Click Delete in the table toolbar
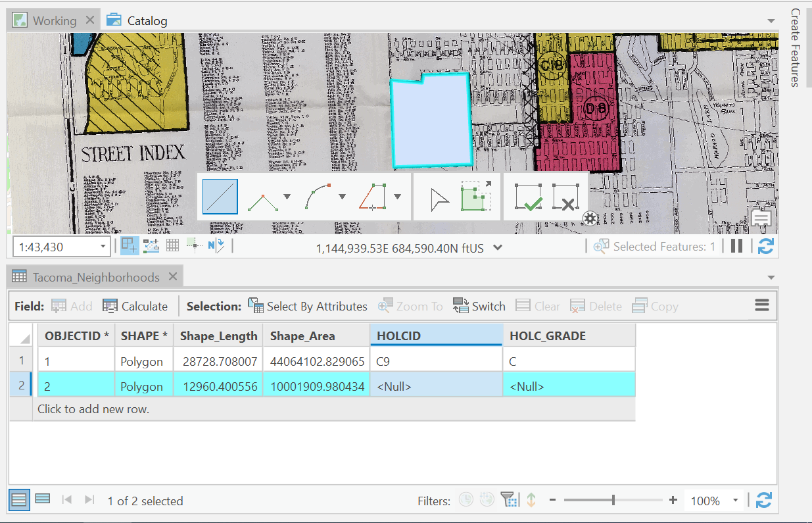The width and height of the screenshot is (812, 523). 596,306
